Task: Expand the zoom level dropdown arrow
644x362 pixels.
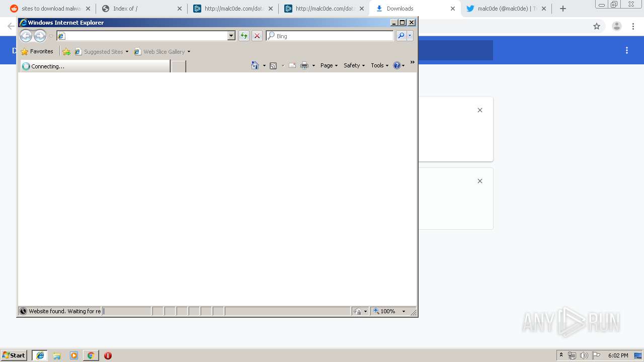Action: (404, 311)
